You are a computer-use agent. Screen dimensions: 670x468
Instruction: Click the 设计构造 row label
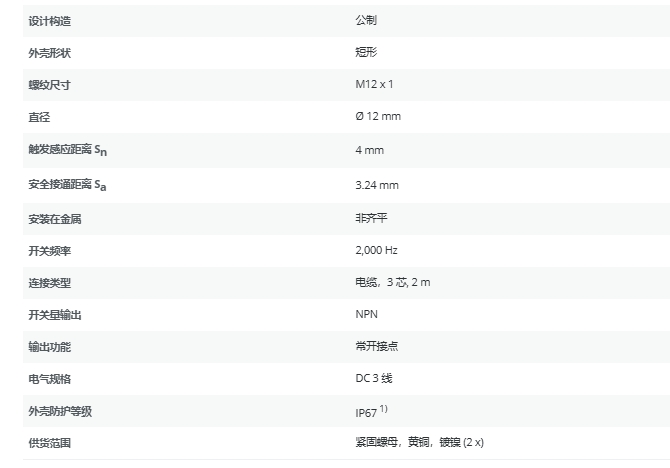coord(50,20)
